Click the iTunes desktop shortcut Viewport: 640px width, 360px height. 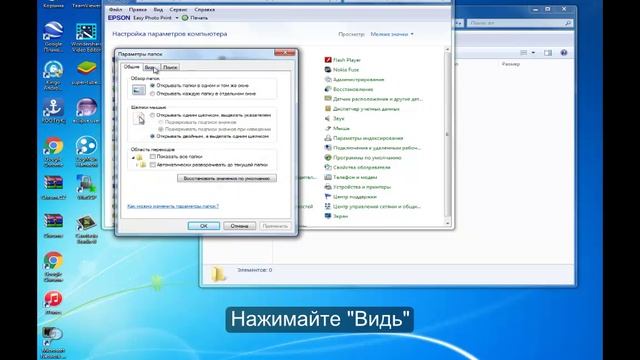pos(53,302)
